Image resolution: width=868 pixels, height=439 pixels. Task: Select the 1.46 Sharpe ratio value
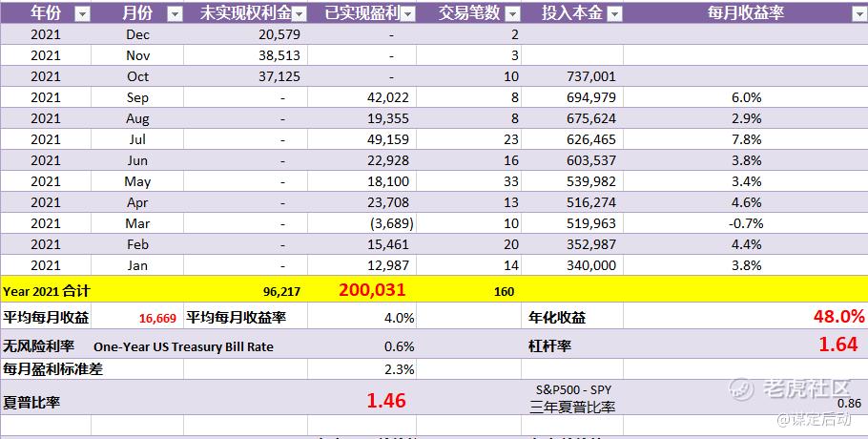[386, 400]
